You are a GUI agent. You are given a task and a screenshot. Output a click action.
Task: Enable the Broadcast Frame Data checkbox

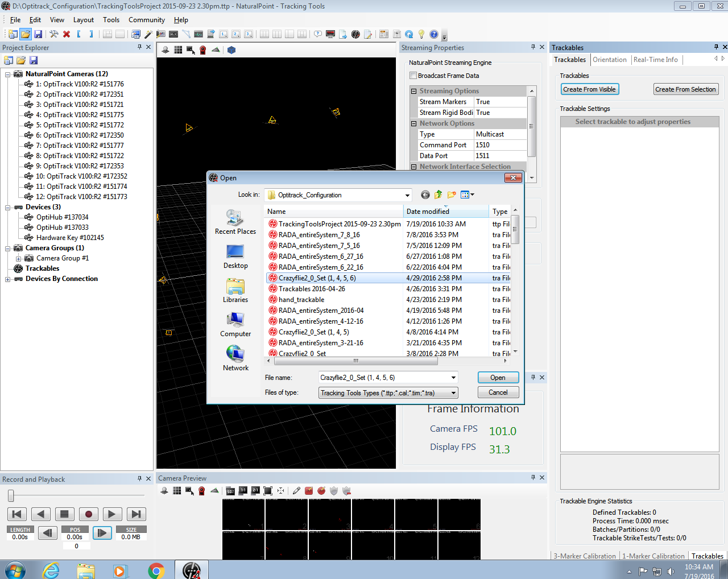413,76
